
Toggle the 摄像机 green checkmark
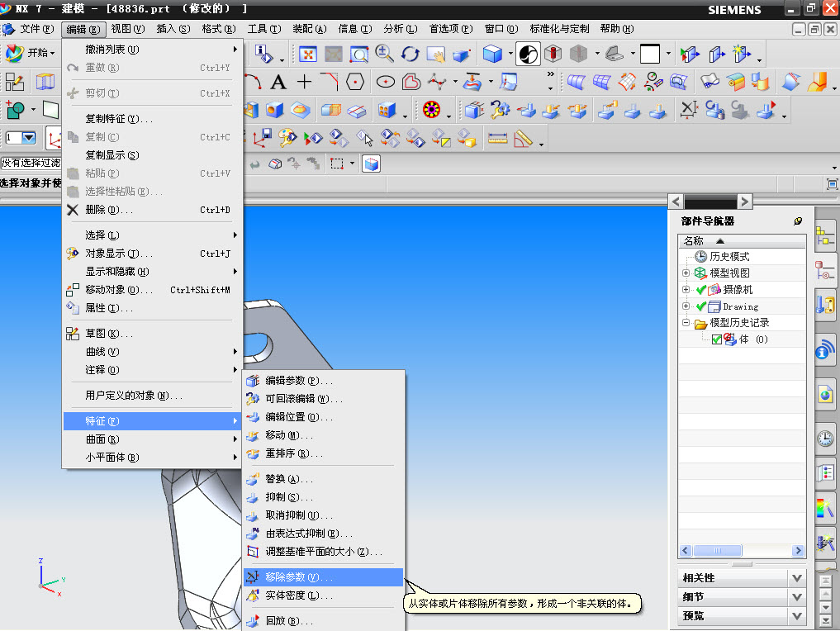(700, 290)
